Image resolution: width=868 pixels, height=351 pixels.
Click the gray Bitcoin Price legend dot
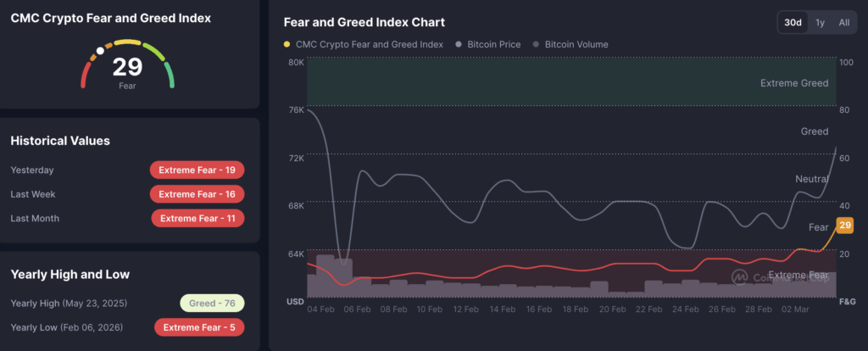(459, 44)
